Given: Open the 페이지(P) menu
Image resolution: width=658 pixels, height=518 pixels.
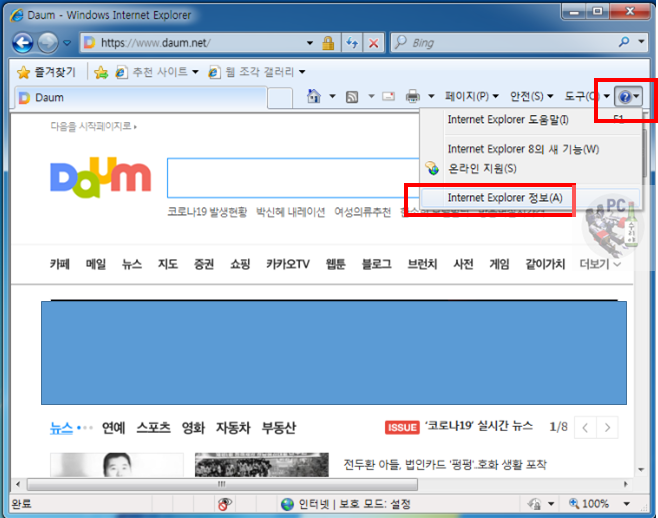Looking at the screenshot, I should click(x=472, y=97).
